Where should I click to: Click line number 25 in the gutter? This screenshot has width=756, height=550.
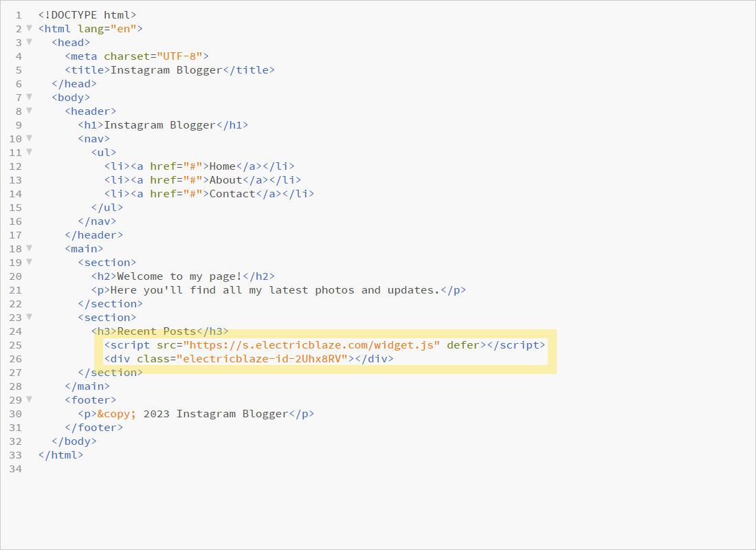coord(15,345)
